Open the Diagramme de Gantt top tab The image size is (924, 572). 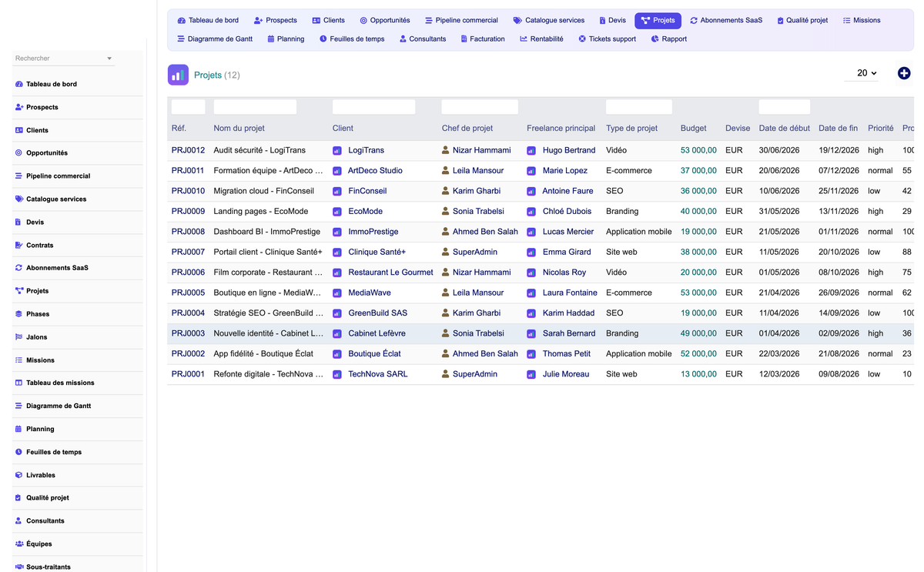[215, 38]
